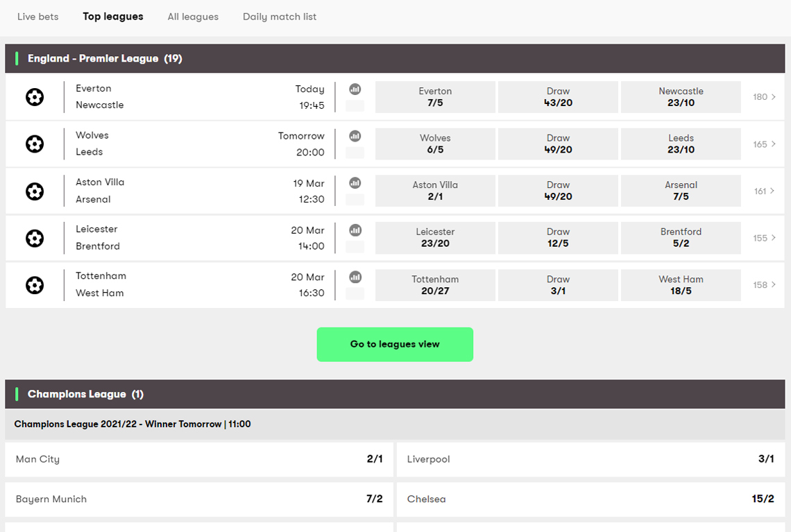Screen dimensions: 791x532
Task: Open statistics icon for Everton vs Newcastle
Action: point(355,89)
